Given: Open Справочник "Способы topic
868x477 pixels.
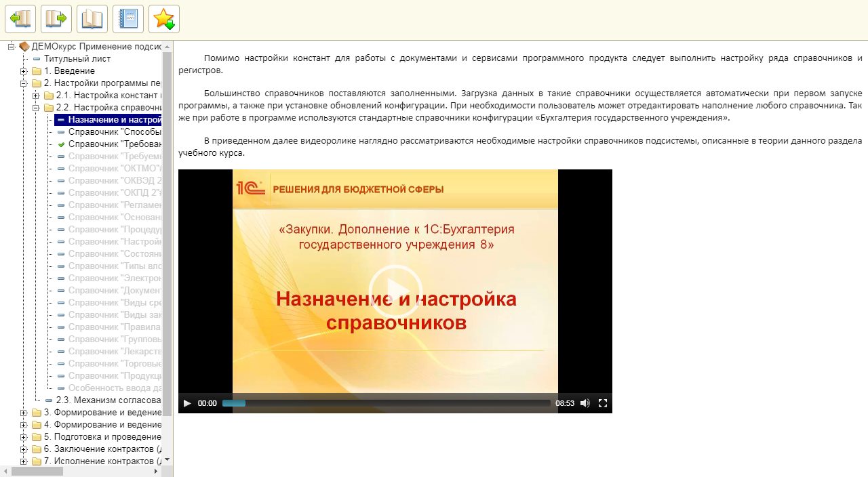Looking at the screenshot, I should pos(115,132).
